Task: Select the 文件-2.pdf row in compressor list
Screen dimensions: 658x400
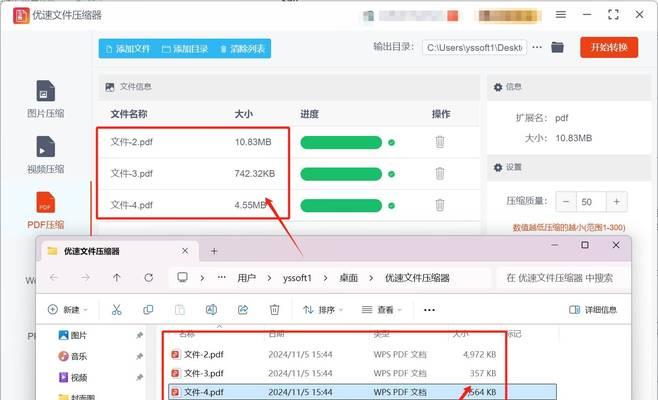Action: (x=289, y=142)
